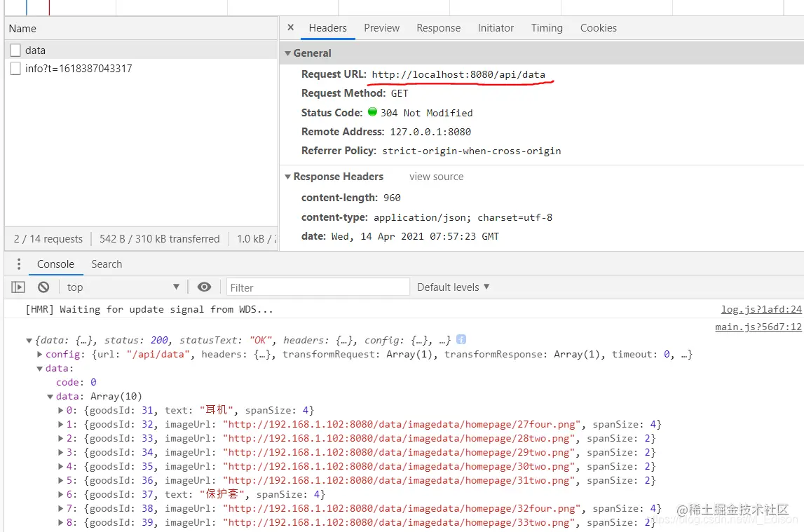Expand array item 4 with goodsId 35
Screen dimensions: 804x532
pyautogui.click(x=60, y=466)
